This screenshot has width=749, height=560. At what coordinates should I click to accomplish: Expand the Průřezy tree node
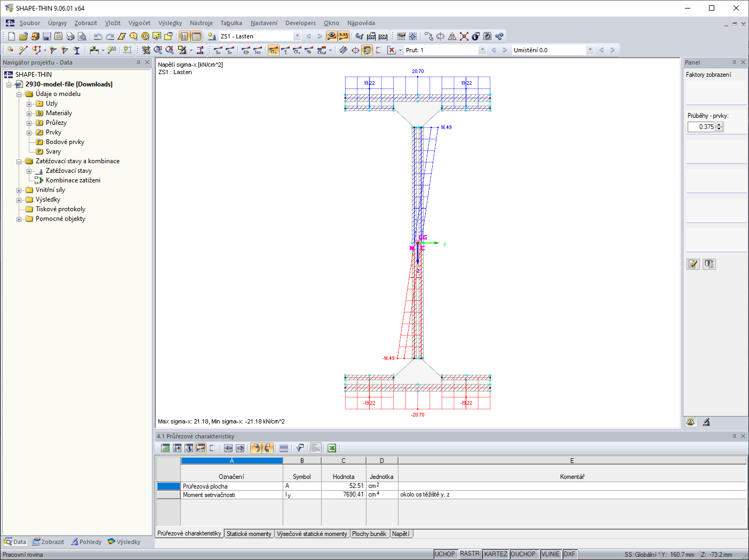pos(29,123)
